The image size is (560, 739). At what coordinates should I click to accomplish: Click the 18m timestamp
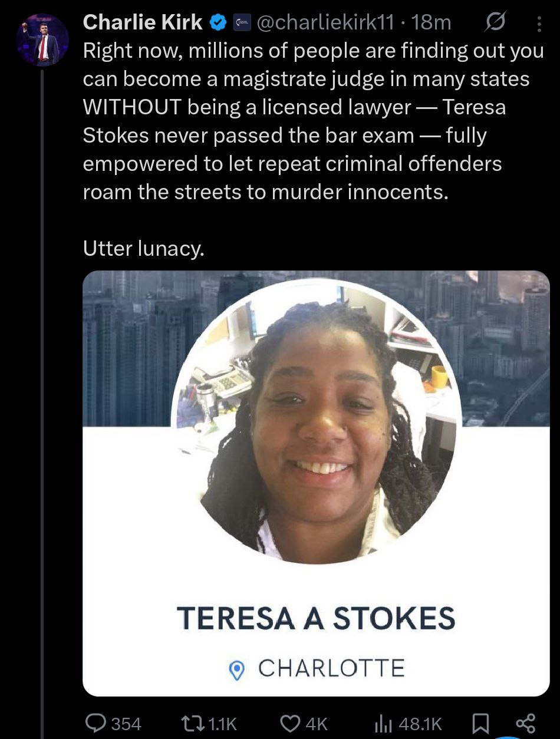432,23
